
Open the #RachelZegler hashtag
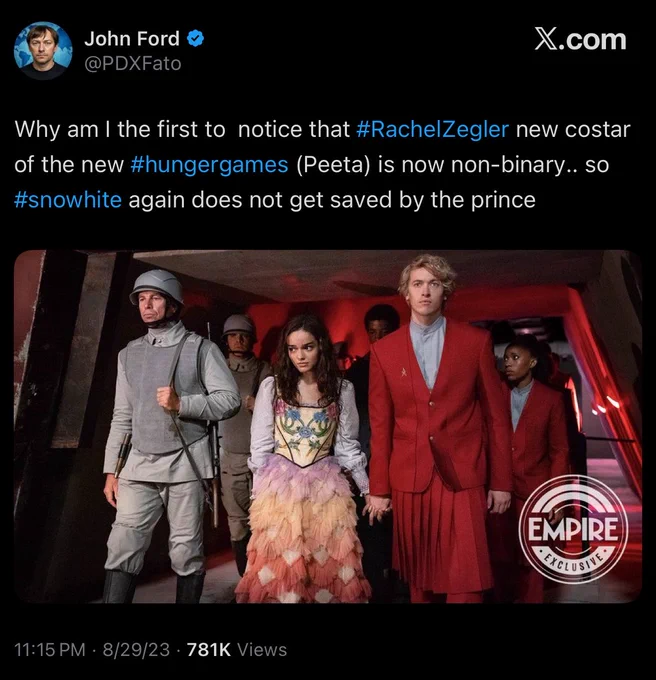click(x=432, y=129)
